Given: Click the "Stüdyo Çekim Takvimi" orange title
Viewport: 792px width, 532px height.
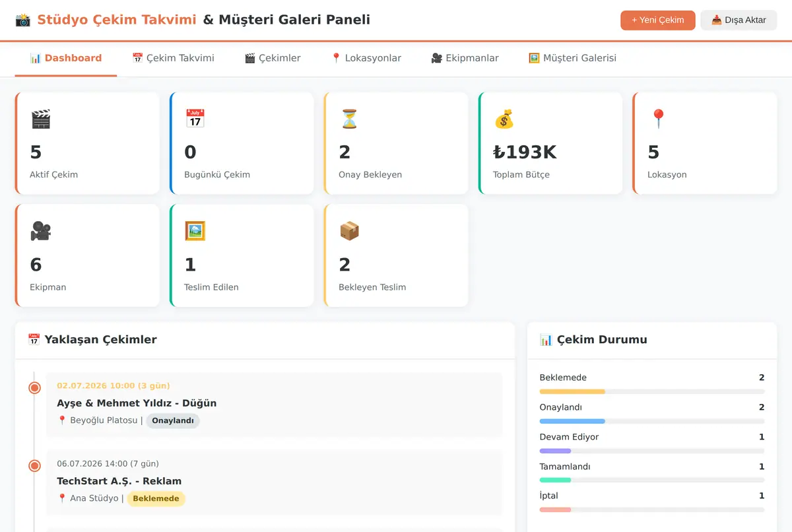Looking at the screenshot, I should [117, 20].
